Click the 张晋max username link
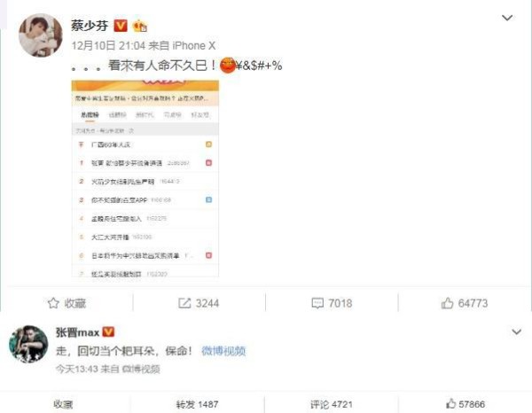This screenshot has height=413, width=532. [78, 332]
